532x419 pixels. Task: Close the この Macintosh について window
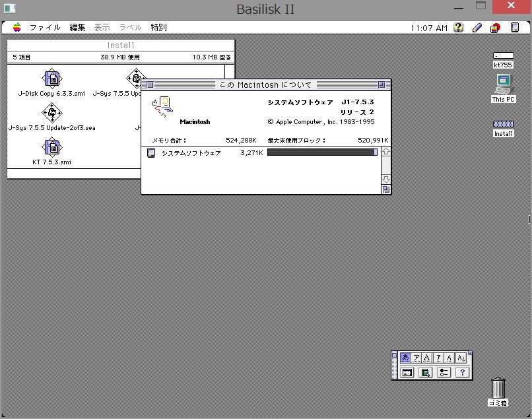click(x=150, y=85)
